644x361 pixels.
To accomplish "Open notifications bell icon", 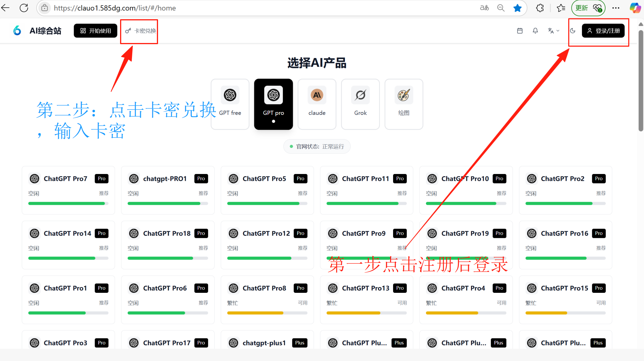I will point(535,31).
